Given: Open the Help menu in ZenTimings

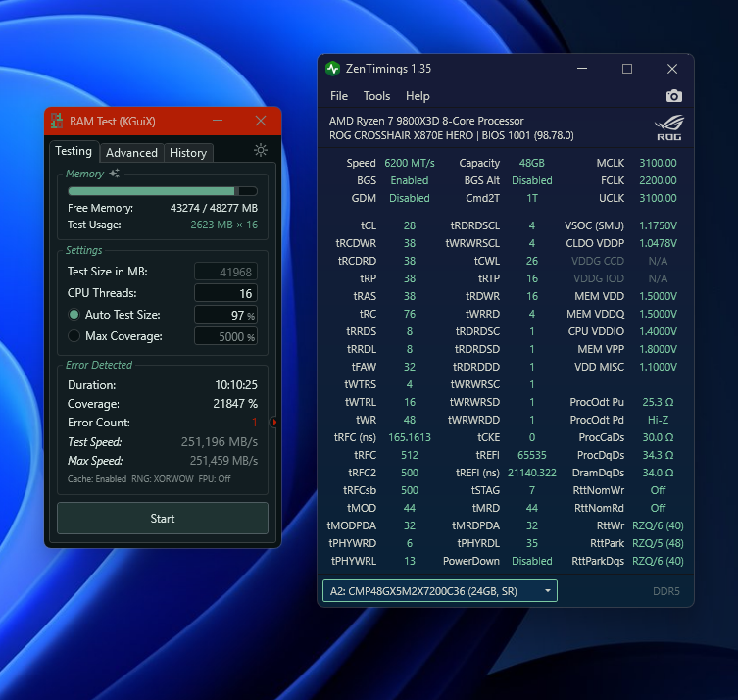Looking at the screenshot, I should pos(418,96).
